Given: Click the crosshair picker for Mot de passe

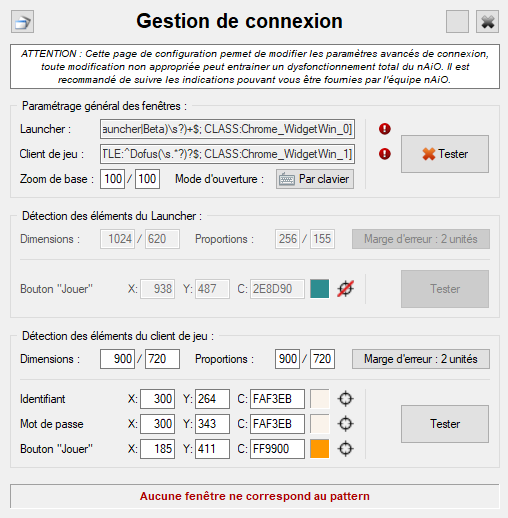Looking at the screenshot, I should coord(345,424).
